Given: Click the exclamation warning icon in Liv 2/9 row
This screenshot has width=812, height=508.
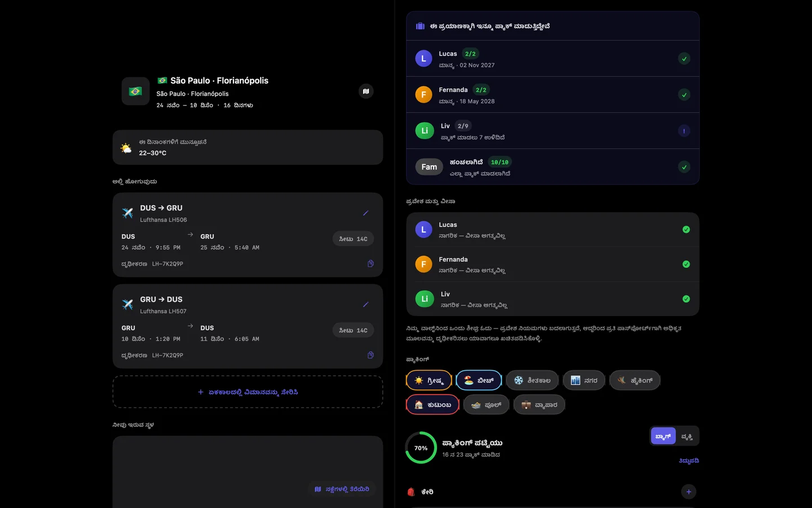Looking at the screenshot, I should click(684, 131).
